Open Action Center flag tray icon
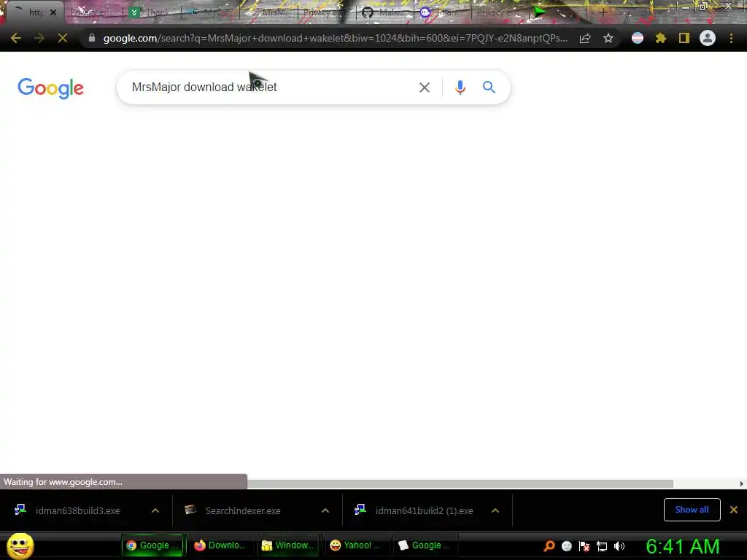 click(x=584, y=546)
